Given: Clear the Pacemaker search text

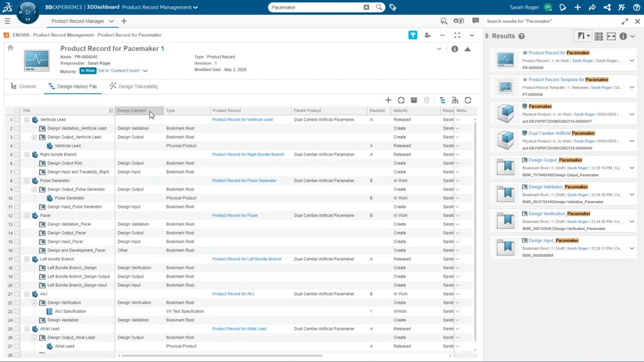Looking at the screenshot, I should click(x=366, y=7).
